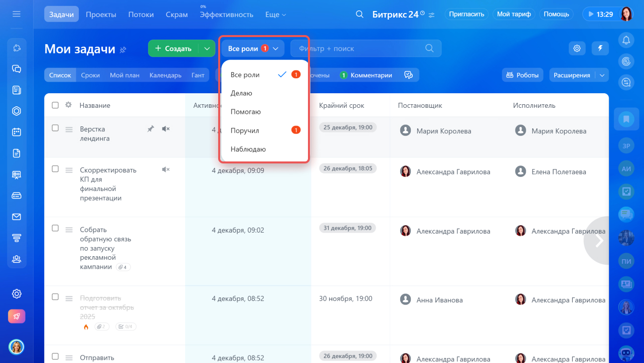The image size is (644, 363).
Task: Select all tasks with header checkbox
Action: (x=55, y=105)
